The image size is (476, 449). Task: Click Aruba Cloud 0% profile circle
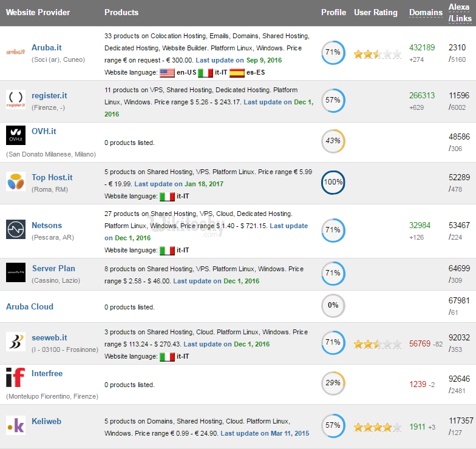click(333, 305)
